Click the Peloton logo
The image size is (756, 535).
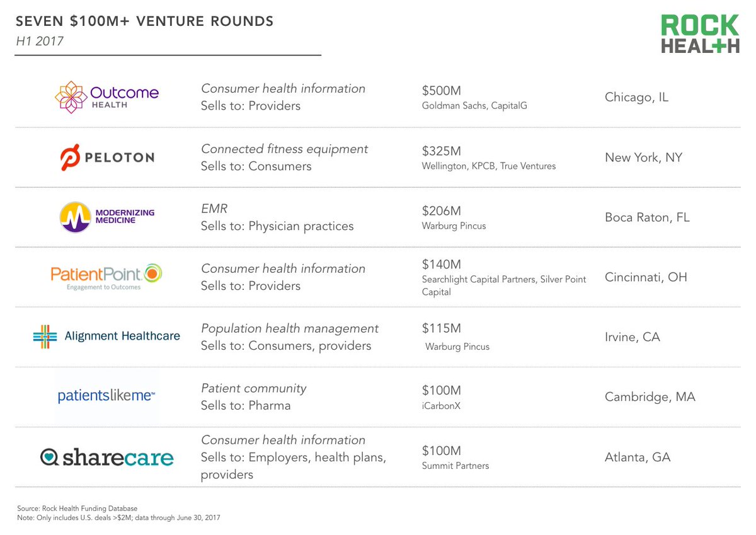coord(106,158)
